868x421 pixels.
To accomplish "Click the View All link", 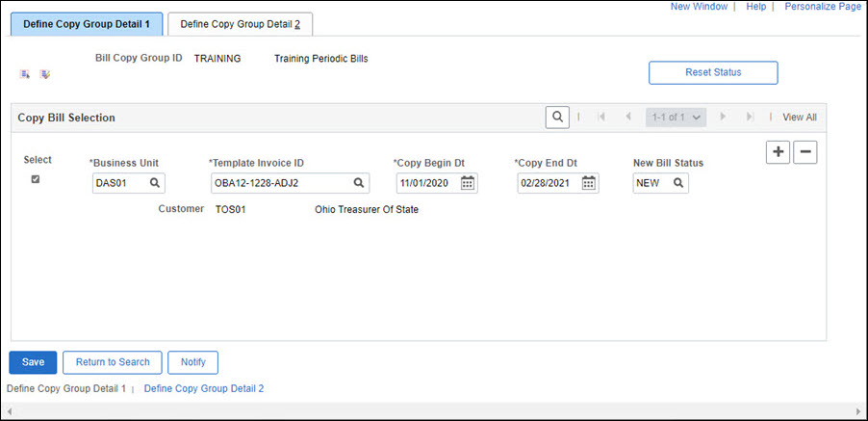I will (799, 117).
